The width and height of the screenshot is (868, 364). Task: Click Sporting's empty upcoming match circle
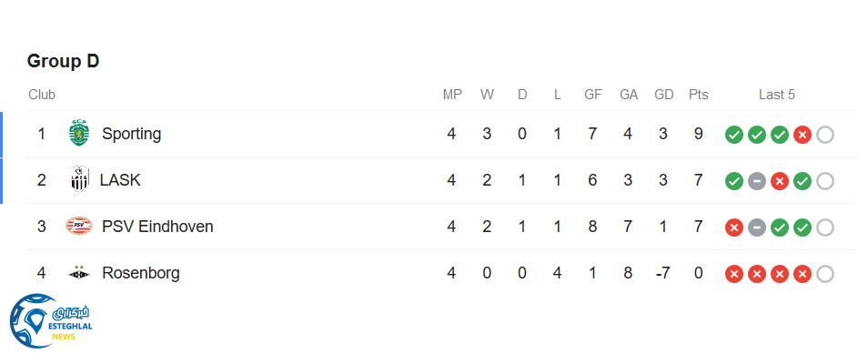(824, 135)
